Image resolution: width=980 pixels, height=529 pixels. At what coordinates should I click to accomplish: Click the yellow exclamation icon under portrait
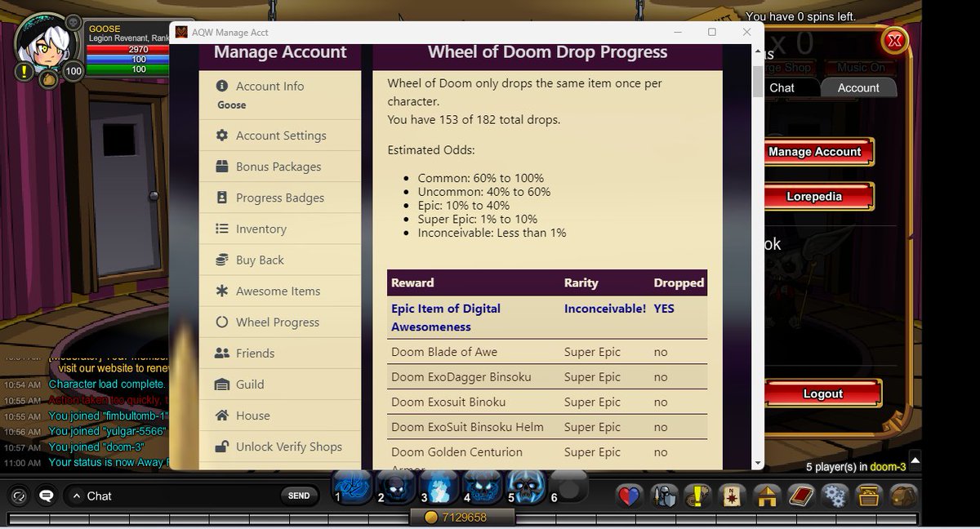pyautogui.click(x=24, y=72)
